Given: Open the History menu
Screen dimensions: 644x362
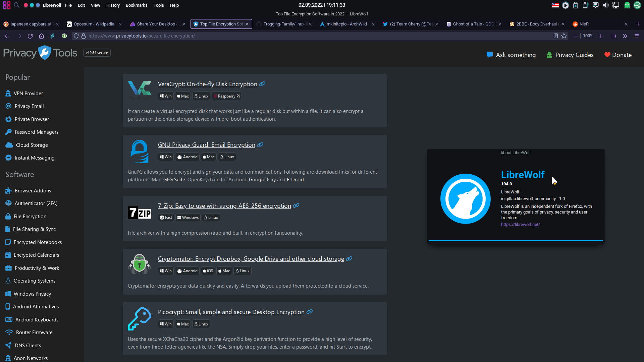Looking at the screenshot, I should [x=113, y=5].
